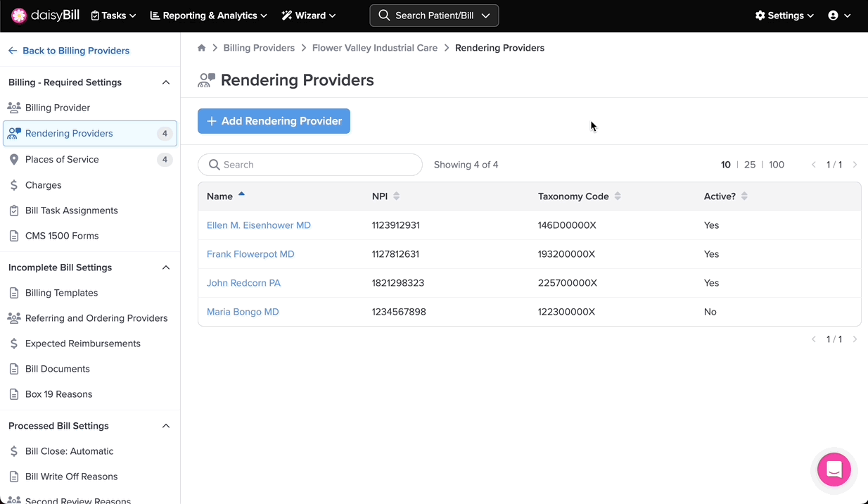Show 100 results per page
The image size is (868, 504).
(777, 165)
